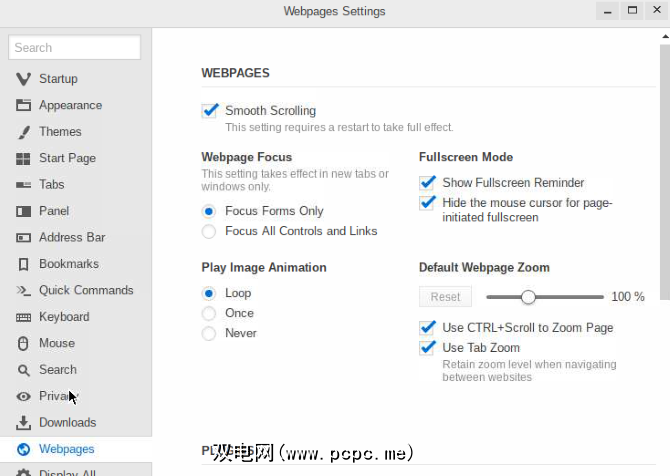
Task: Select the Themes brush icon
Action: pos(22,132)
